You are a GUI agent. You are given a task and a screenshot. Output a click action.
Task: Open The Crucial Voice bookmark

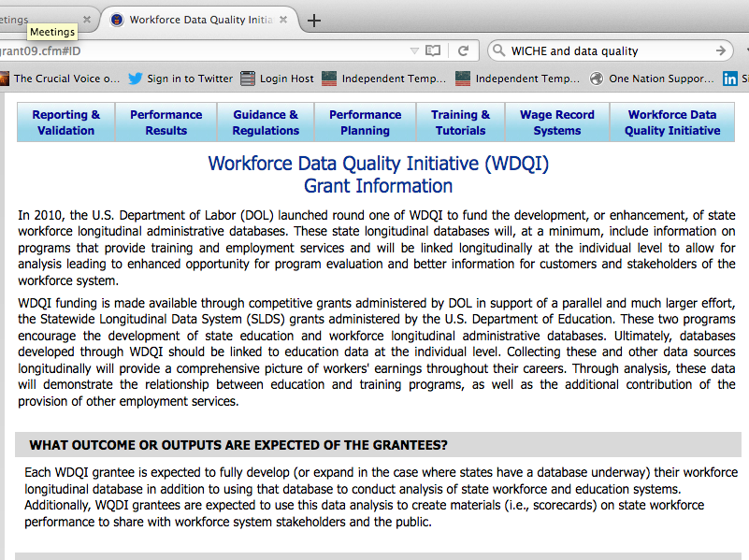tap(61, 79)
